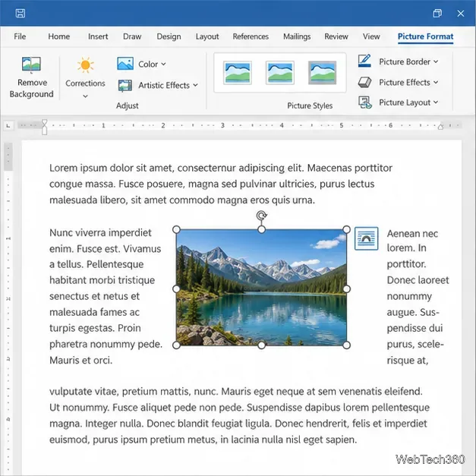This screenshot has height=476, width=476.
Task: Click the Save icon in title bar
Action: (x=20, y=13)
